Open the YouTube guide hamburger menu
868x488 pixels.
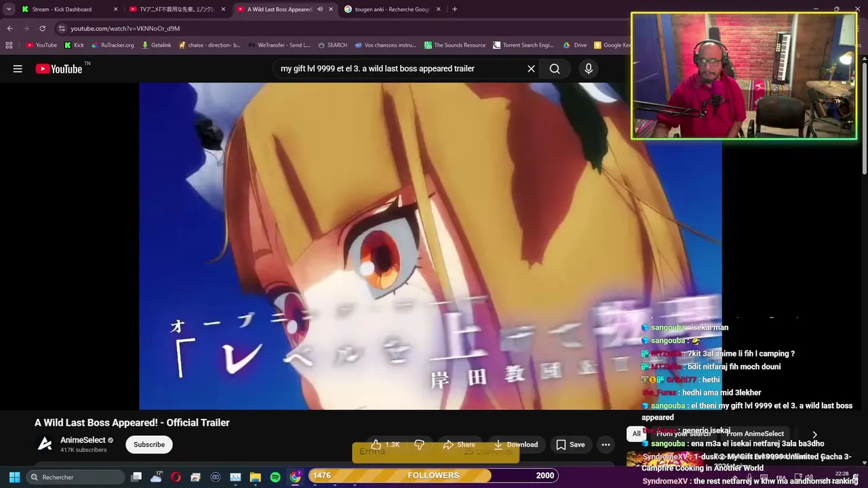coord(18,68)
